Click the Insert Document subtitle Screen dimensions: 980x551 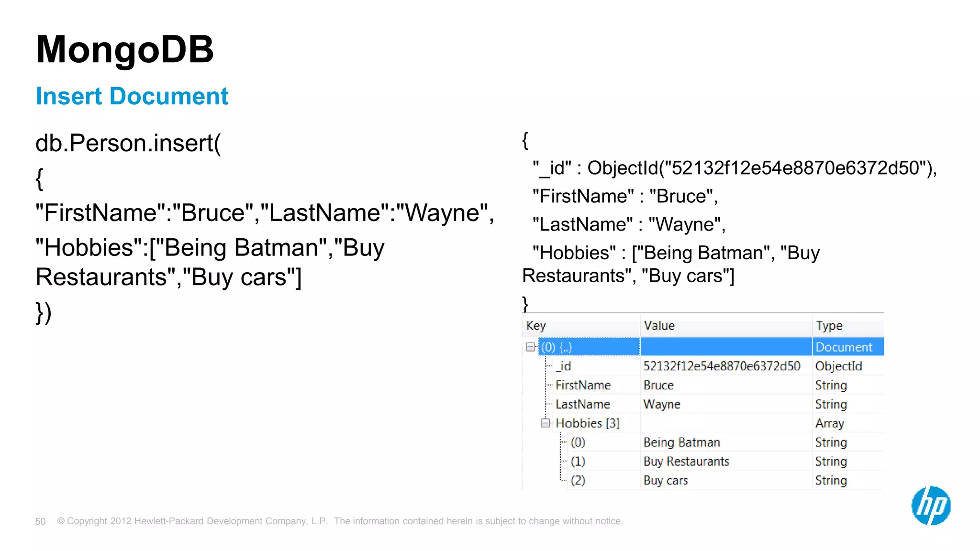132,96
